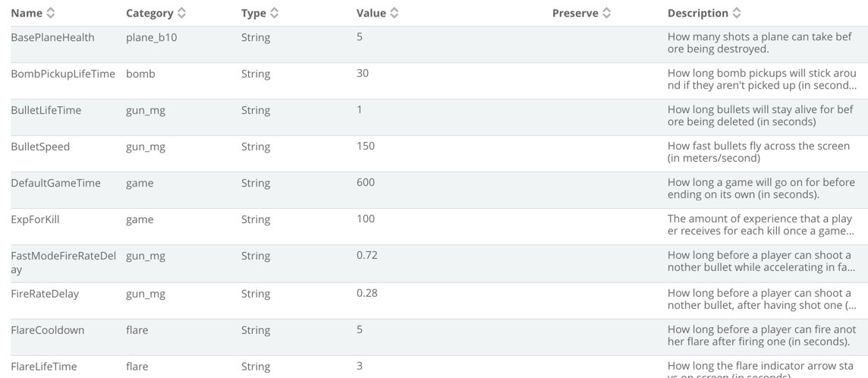Click the FireRateDelay value 0.28
This screenshot has width=868, height=378.
coord(367,293)
